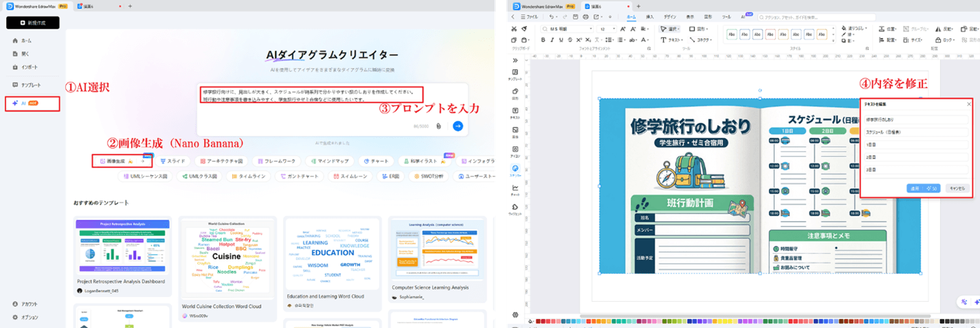This screenshot has height=328, width=980.
Task: Open the ツール ribbon tab
Action: tap(726, 16)
